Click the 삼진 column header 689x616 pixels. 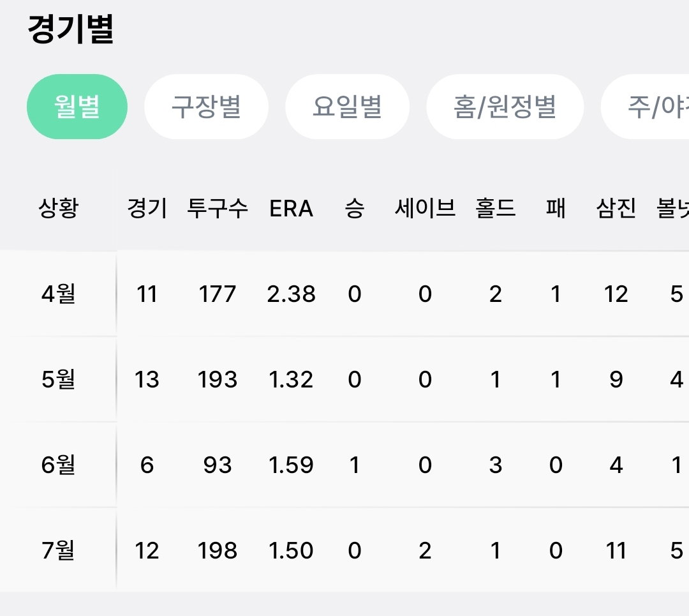tap(616, 208)
